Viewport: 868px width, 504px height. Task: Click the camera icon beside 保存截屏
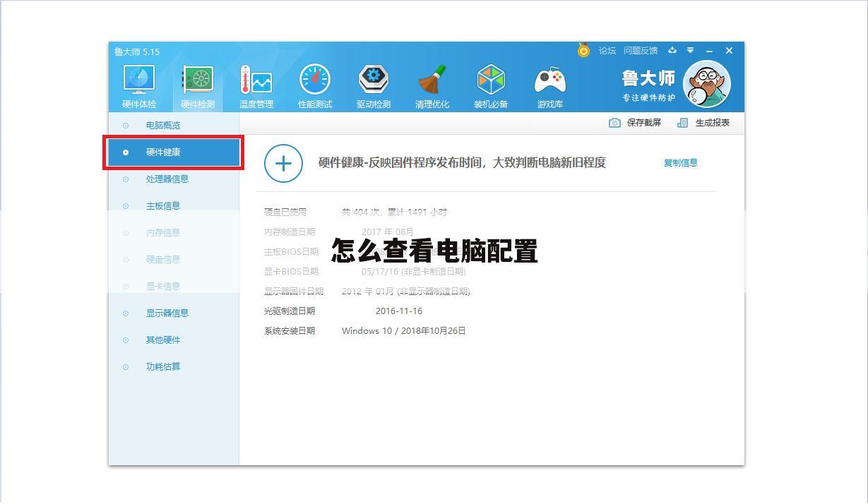614,123
